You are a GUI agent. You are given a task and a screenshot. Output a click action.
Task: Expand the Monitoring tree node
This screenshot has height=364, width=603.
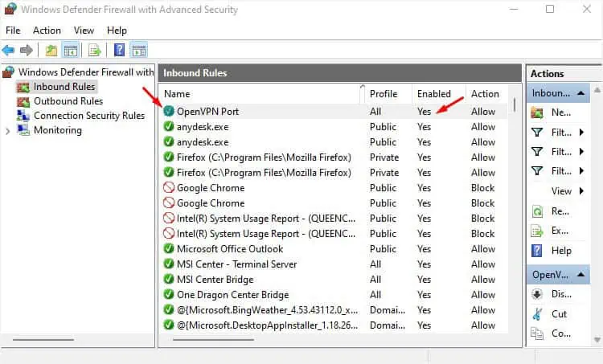7,130
